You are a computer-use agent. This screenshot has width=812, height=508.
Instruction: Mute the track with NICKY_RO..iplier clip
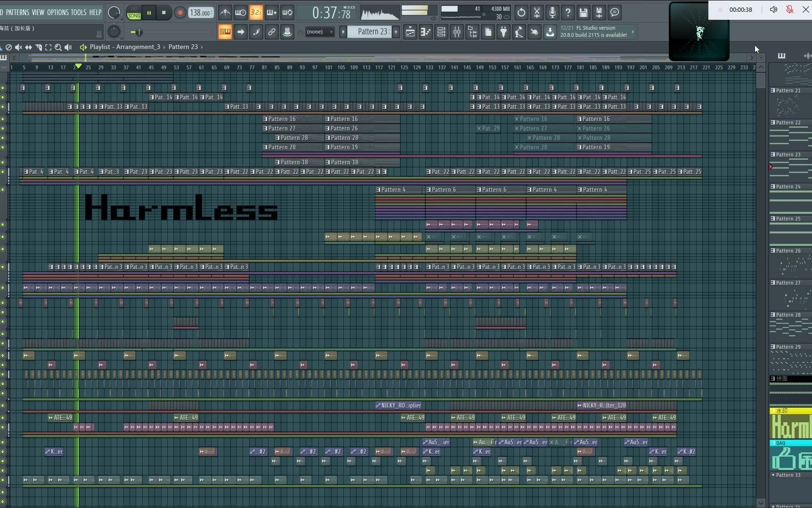tap(3, 406)
